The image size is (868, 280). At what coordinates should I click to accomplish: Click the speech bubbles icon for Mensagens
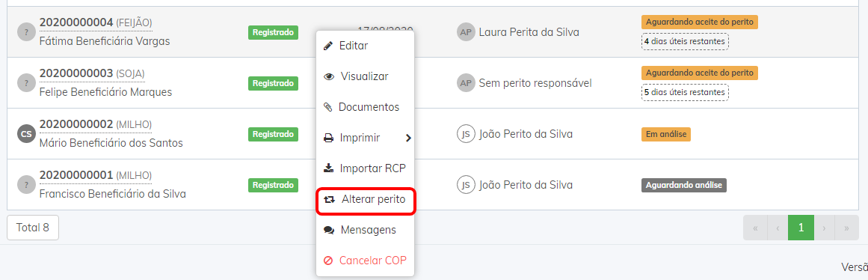(329, 230)
